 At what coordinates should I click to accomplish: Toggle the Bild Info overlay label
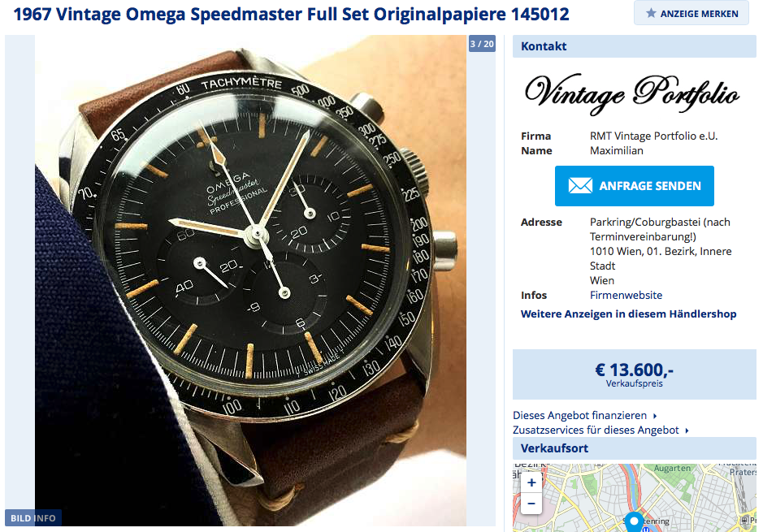33,518
